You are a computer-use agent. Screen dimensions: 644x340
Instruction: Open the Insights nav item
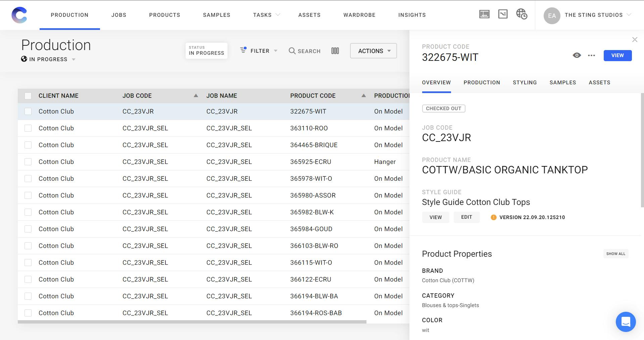tap(412, 15)
